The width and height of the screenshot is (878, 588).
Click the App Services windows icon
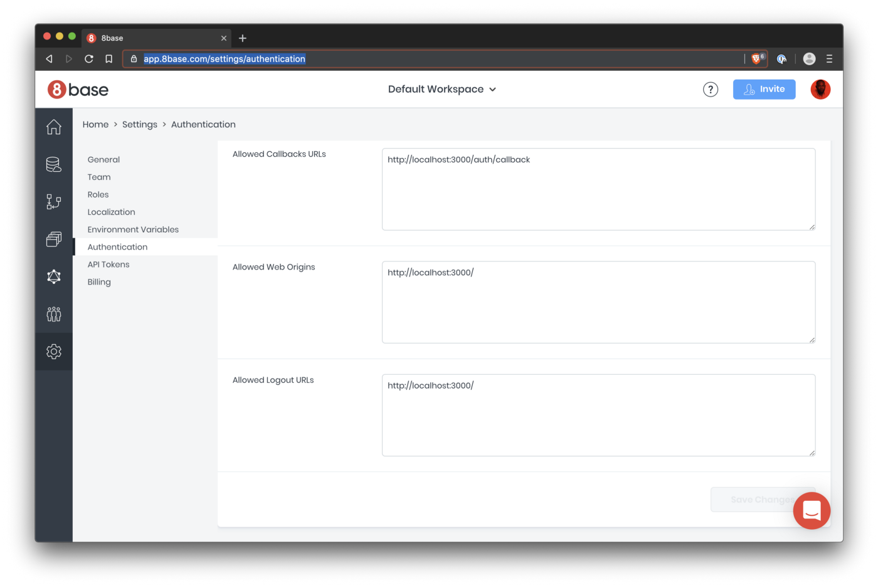point(54,239)
